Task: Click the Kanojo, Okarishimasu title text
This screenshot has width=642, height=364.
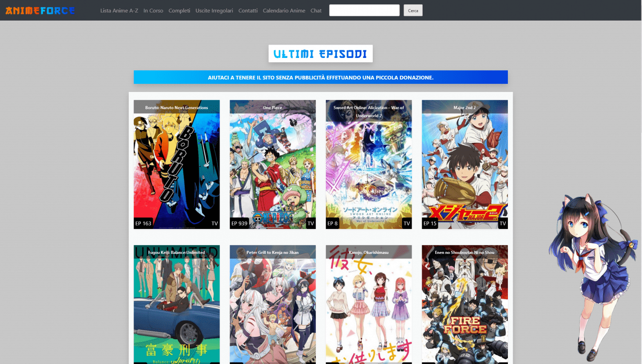Action: [x=369, y=252]
